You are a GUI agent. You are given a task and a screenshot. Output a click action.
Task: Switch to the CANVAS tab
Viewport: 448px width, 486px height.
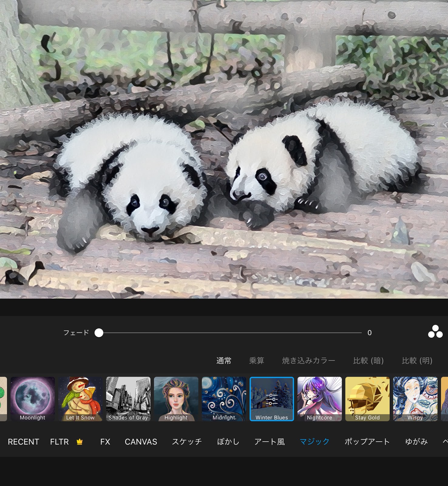pos(141,442)
